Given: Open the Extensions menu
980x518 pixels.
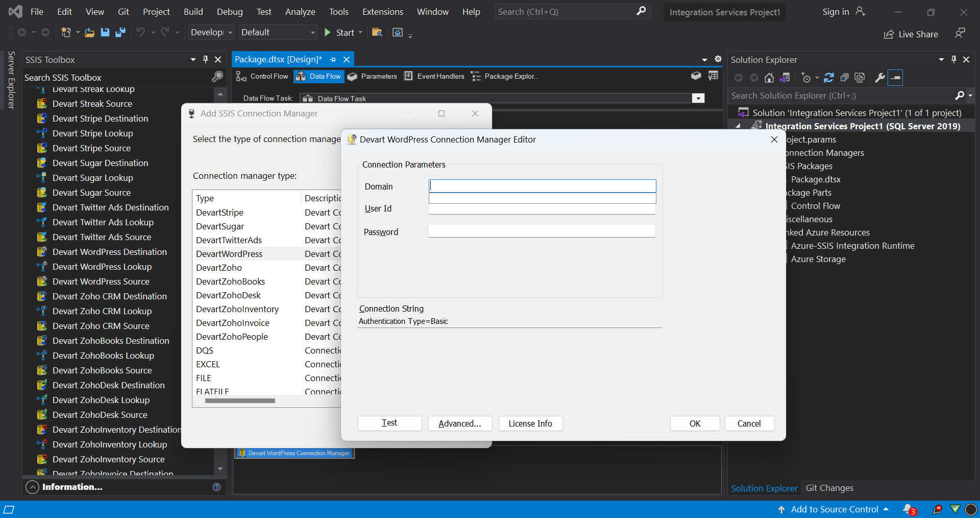Looking at the screenshot, I should 382,12.
